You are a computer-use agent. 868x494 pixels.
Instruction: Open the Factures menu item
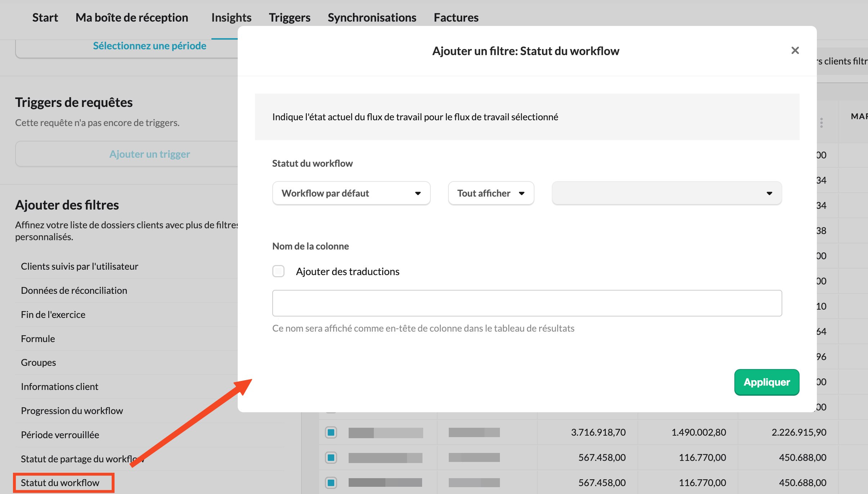tap(456, 17)
